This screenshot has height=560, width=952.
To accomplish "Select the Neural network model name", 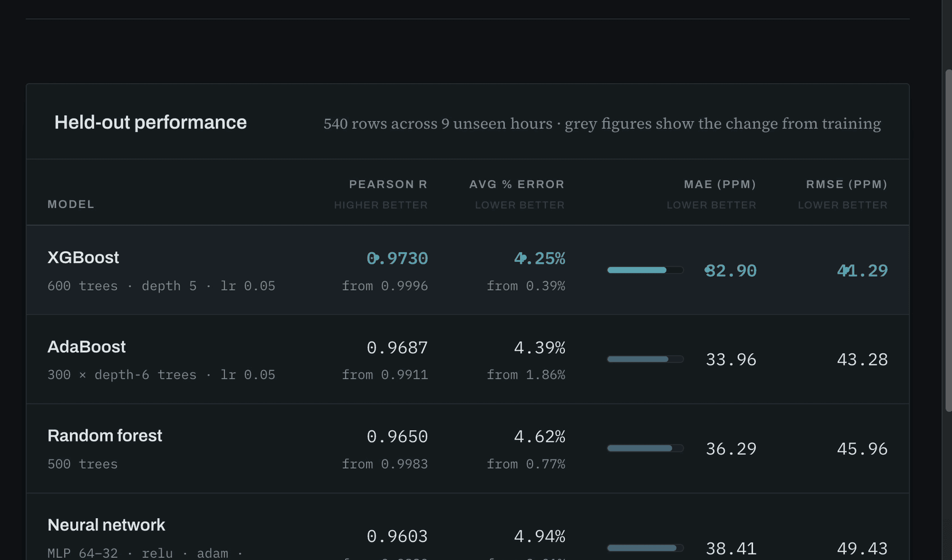I will pos(106,525).
